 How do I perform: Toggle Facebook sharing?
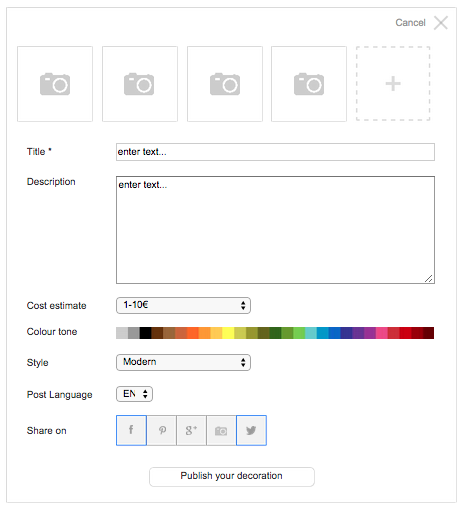(x=131, y=430)
